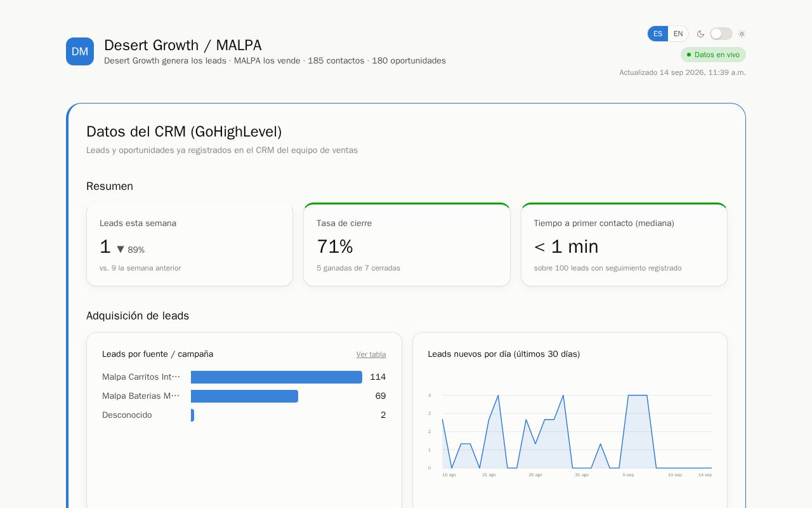Select the Tiempo a primer contacto card
The height and width of the screenshot is (508, 812).
pos(624,244)
